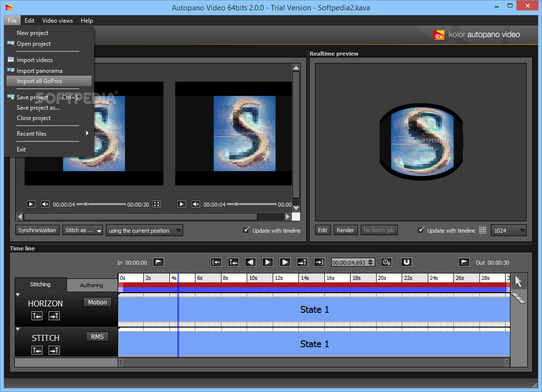This screenshot has width=542, height=392.
Task: Click the clock seconds time-format icon
Action: pyautogui.click(x=386, y=262)
